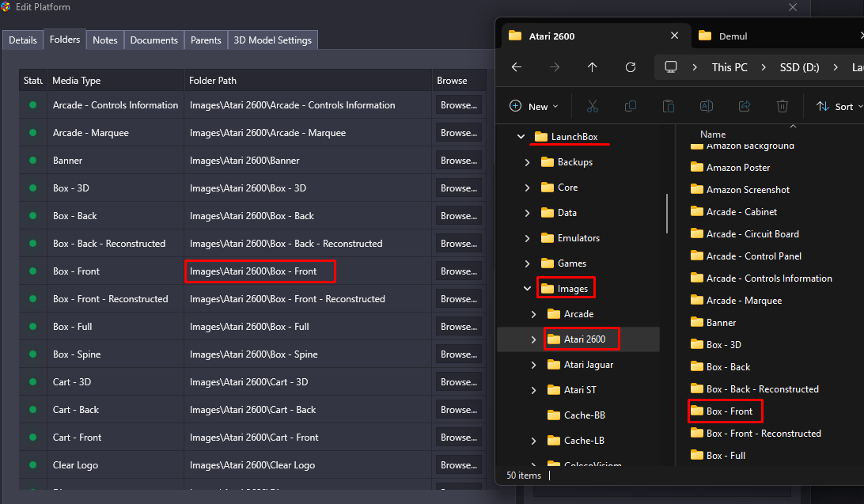Open the Box - Front folder in file list

(729, 411)
